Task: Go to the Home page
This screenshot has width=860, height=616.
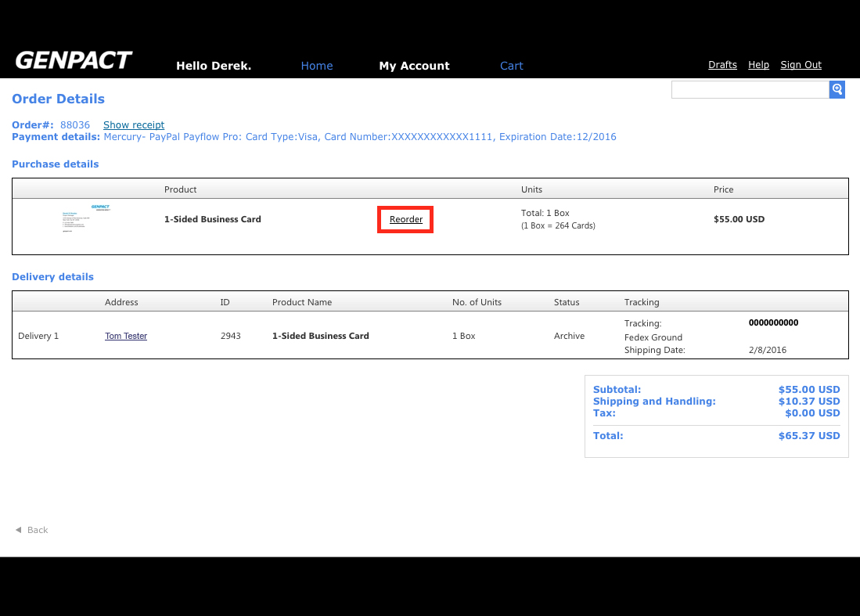Action: [317, 66]
